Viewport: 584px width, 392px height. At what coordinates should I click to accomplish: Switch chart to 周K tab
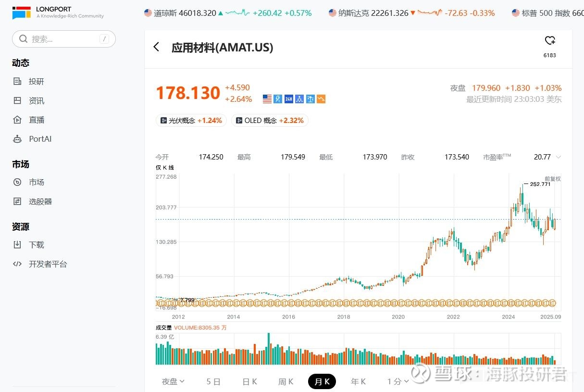(x=286, y=381)
